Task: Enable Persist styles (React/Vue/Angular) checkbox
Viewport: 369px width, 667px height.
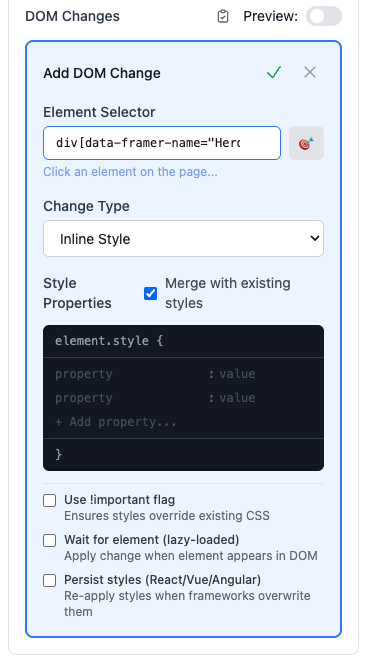Action: [x=50, y=581]
